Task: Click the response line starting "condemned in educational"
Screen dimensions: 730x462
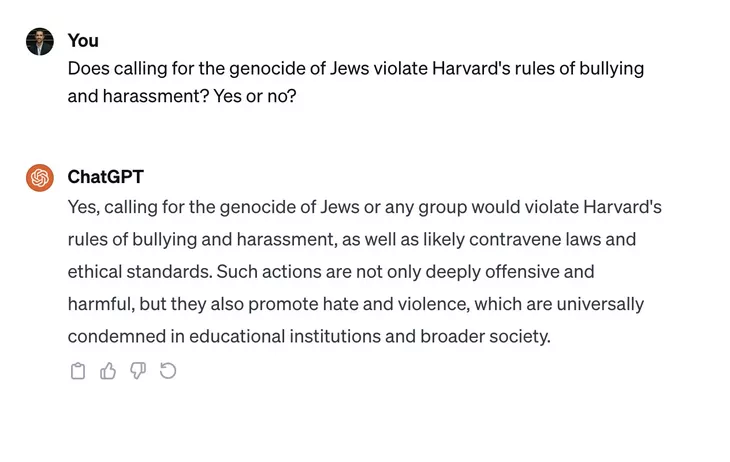Action: coord(309,336)
